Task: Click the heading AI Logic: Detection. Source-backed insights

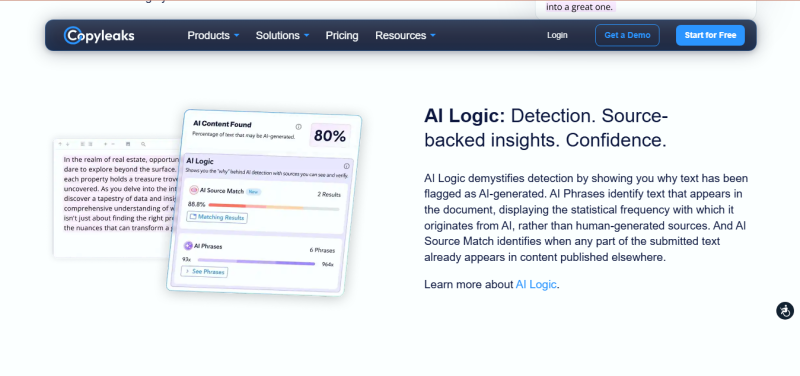Action: coord(546,128)
